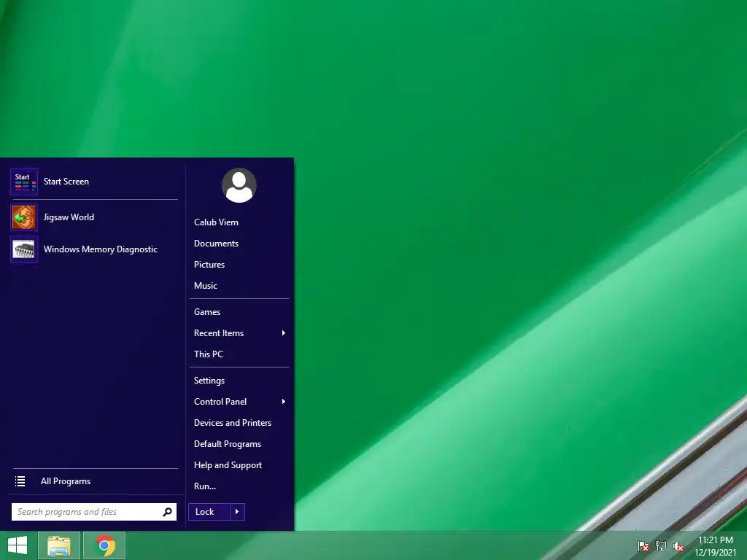Click the All Programs list icon
This screenshot has width=747, height=560.
20,481
